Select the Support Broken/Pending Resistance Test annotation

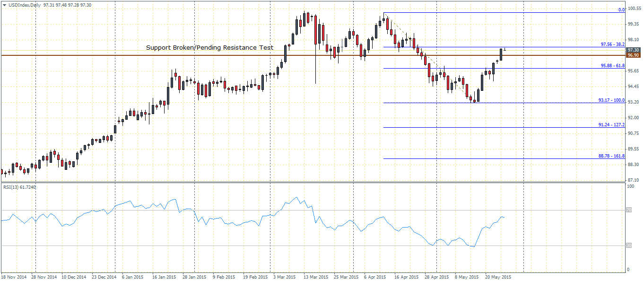209,48
